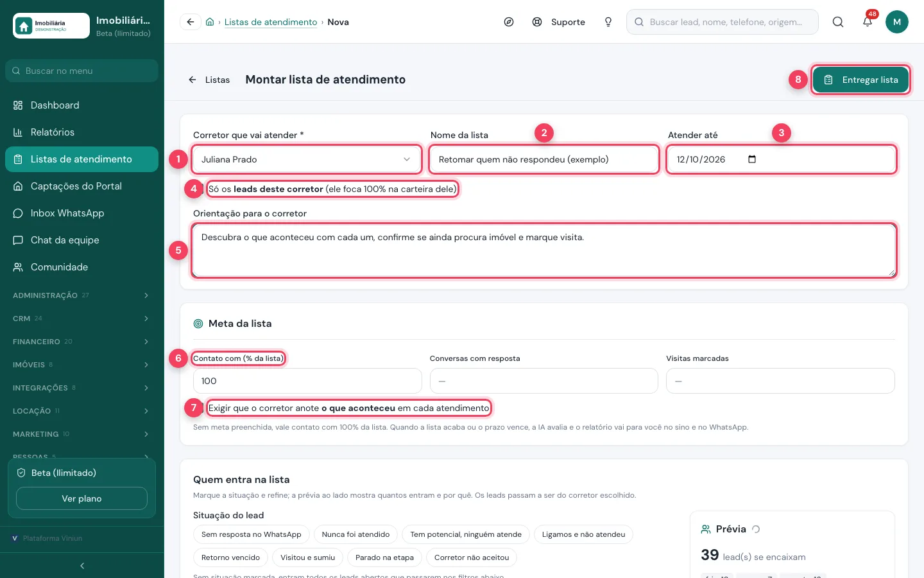Go back to Listas
Screen dimensions: 924x578
point(209,80)
